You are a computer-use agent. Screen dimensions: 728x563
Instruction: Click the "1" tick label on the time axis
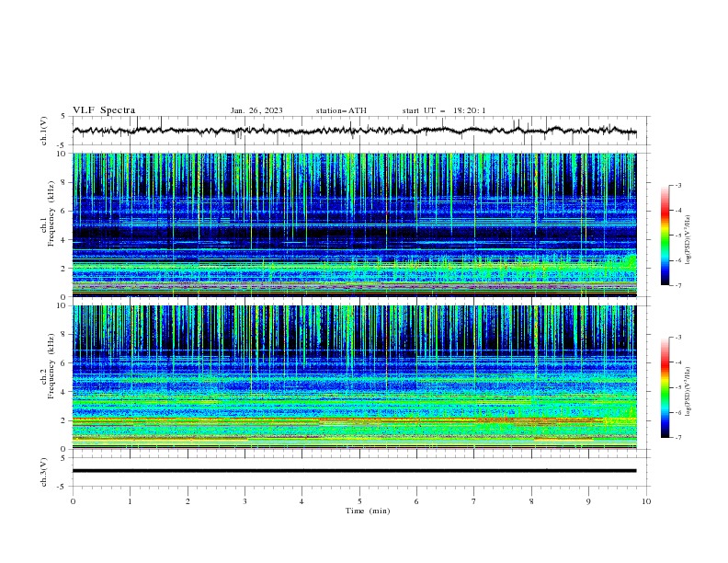[131, 501]
